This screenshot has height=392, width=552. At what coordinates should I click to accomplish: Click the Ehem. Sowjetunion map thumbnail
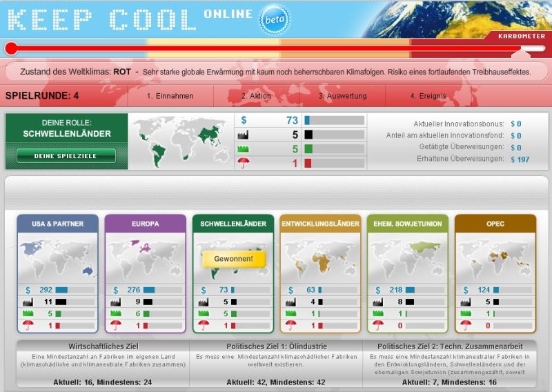pos(408,258)
